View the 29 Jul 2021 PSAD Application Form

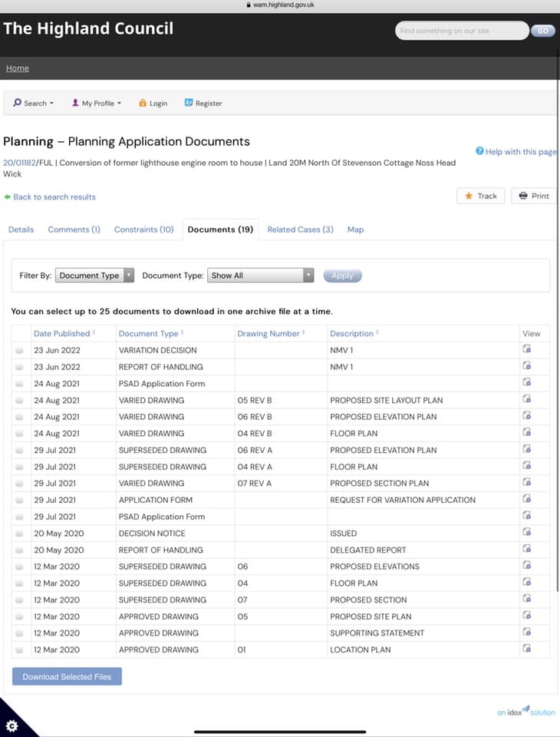(x=527, y=516)
